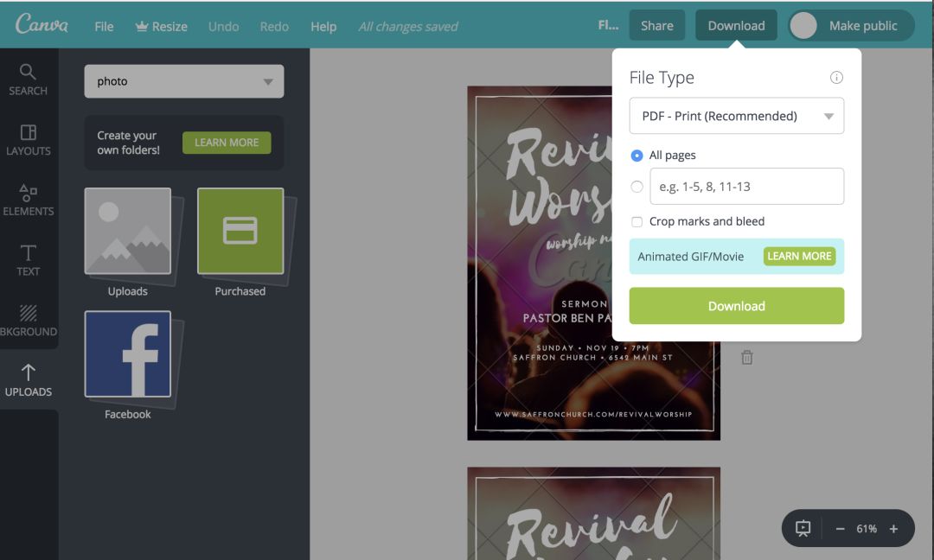
Task: Select the custom page range radio button
Action: click(637, 187)
